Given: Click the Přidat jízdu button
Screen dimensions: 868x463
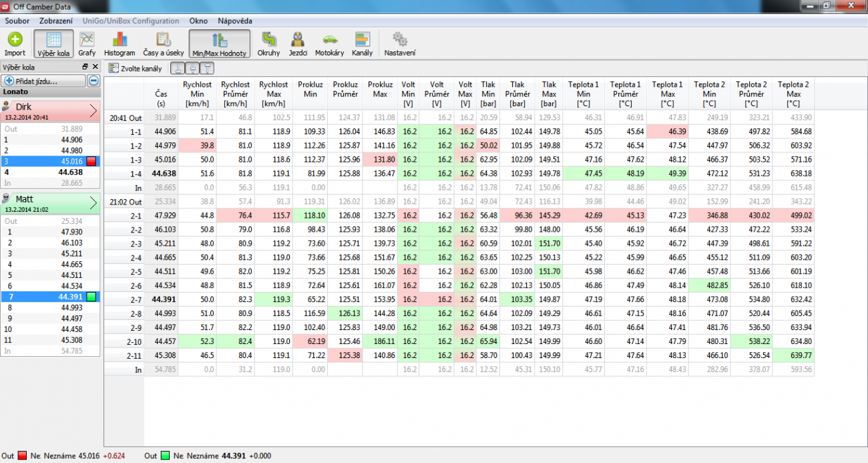Looking at the screenshot, I should [x=44, y=81].
